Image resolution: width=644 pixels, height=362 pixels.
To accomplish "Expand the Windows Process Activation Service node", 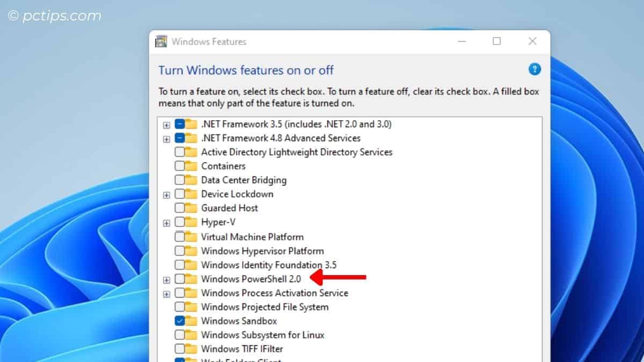I will point(166,293).
